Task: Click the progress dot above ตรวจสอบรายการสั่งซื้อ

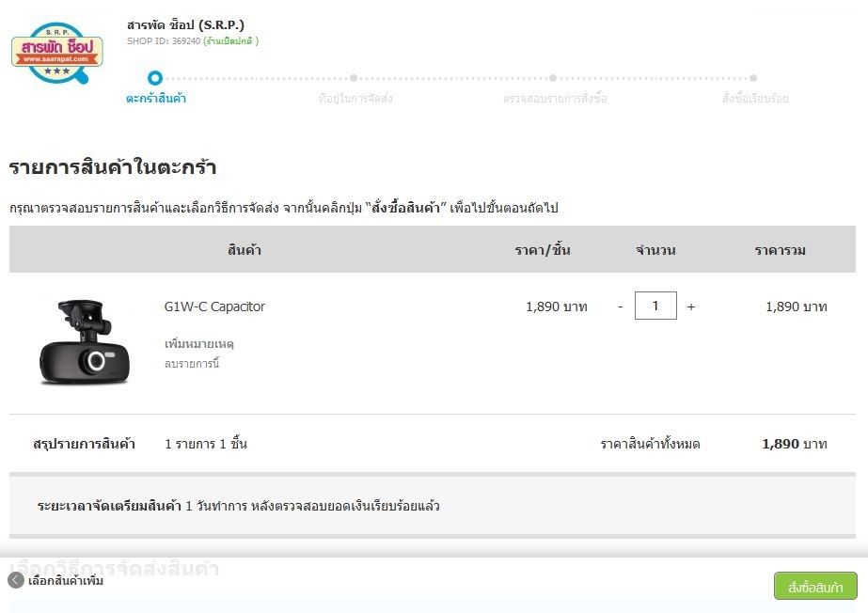Action: [553, 78]
